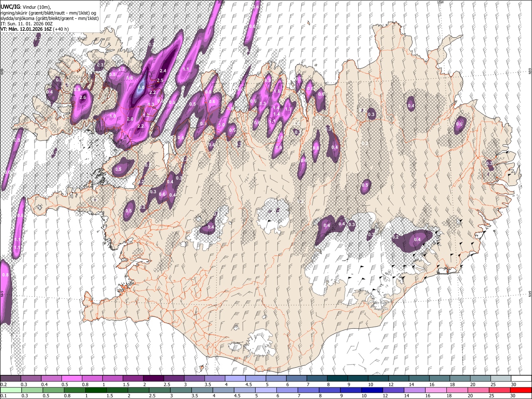The width and height of the screenshot is (532, 399).
Task: Click the '2.4' precipitation value on the map
Action: tap(163, 71)
